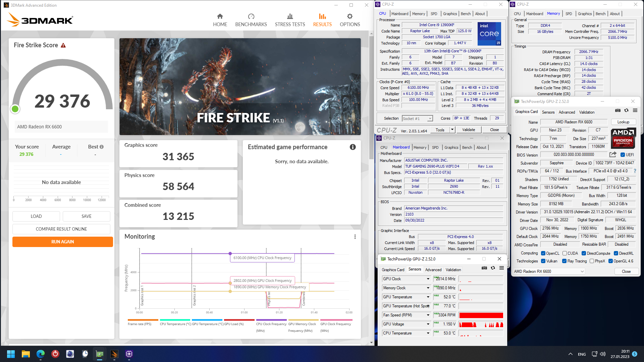Toggle OpenGL 4.6 checkbox

coord(610,261)
